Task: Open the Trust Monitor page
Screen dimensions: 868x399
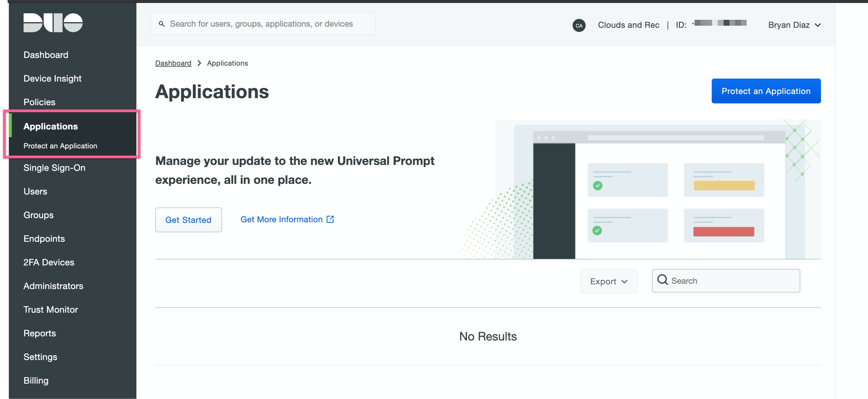Action: point(51,309)
